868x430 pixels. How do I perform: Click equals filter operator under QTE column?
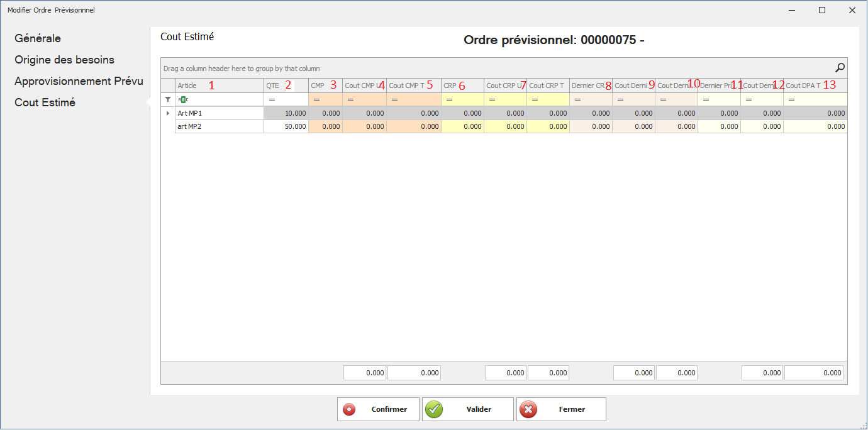[x=272, y=99]
